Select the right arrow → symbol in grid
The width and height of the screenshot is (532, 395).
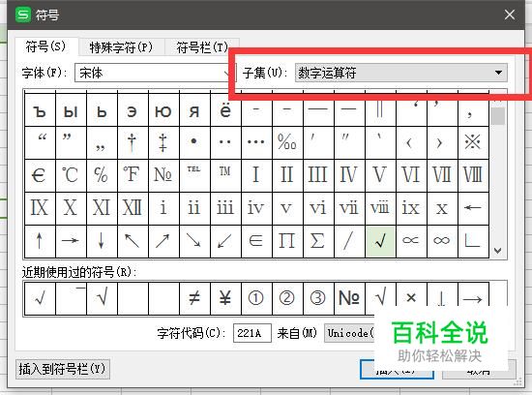71,241
